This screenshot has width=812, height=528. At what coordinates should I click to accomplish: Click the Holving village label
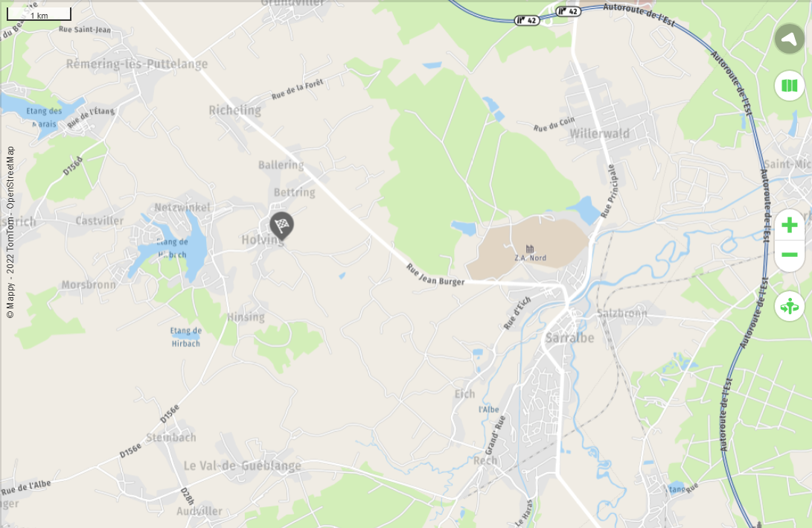pyautogui.click(x=263, y=240)
